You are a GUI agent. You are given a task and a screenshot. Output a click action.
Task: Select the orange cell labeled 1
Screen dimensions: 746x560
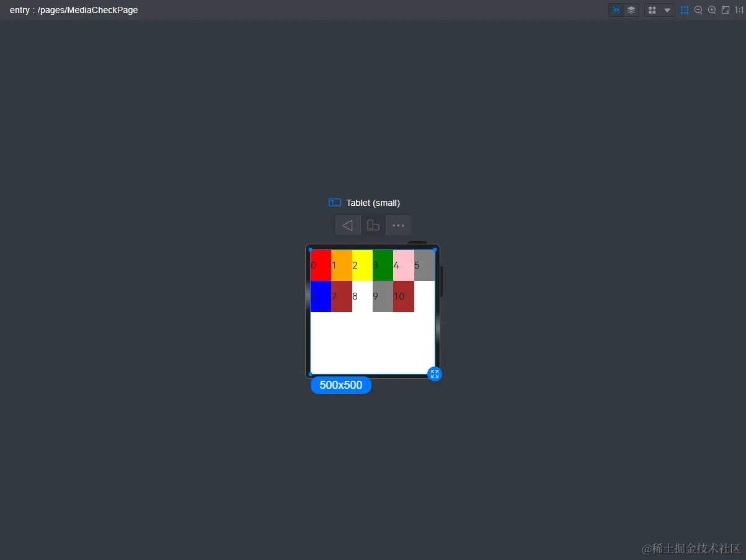tap(342, 265)
